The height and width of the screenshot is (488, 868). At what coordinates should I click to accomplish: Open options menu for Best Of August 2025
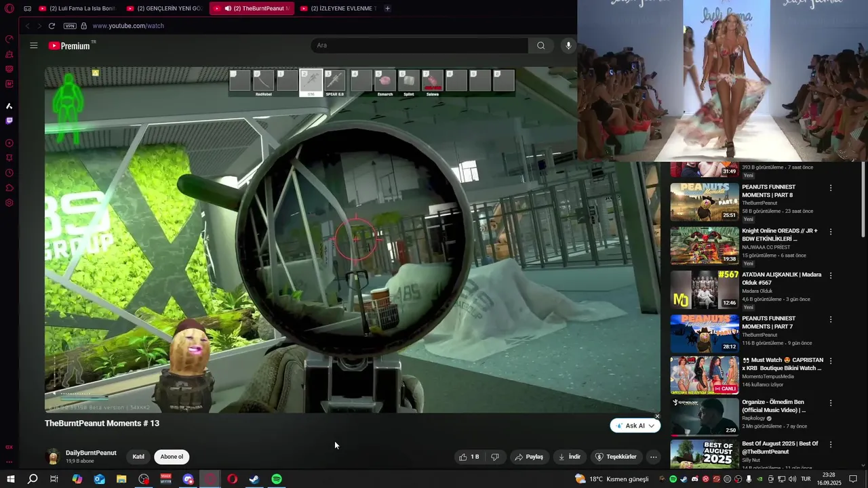[831, 445]
